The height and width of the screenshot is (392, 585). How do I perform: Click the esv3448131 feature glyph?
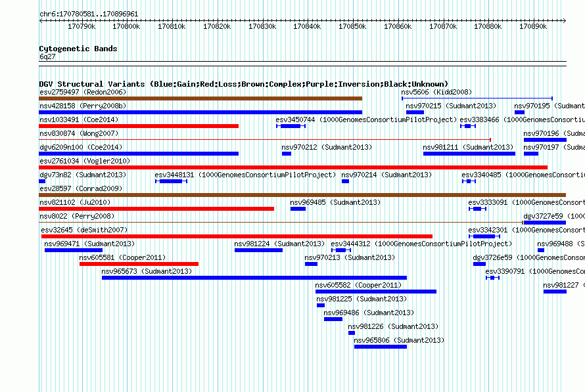172,181
